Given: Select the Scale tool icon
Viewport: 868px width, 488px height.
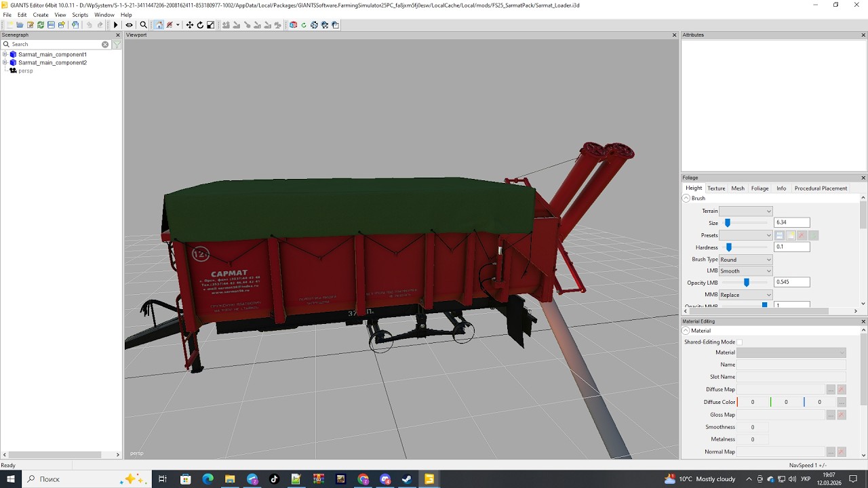Looking at the screenshot, I should pyautogui.click(x=210, y=25).
